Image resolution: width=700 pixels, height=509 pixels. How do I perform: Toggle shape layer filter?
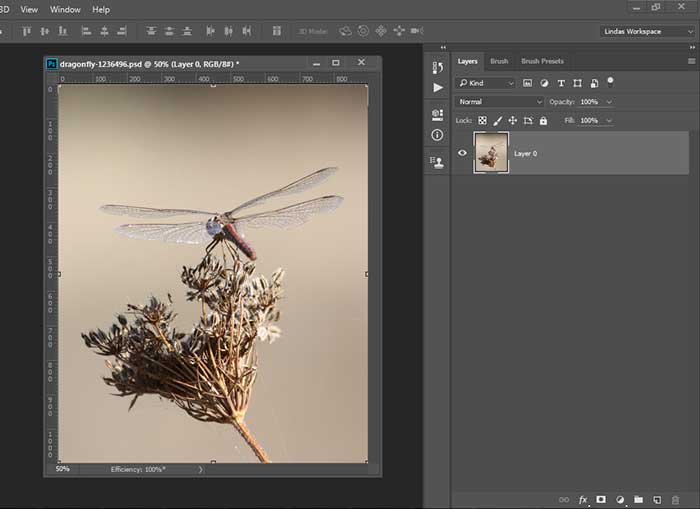point(578,83)
